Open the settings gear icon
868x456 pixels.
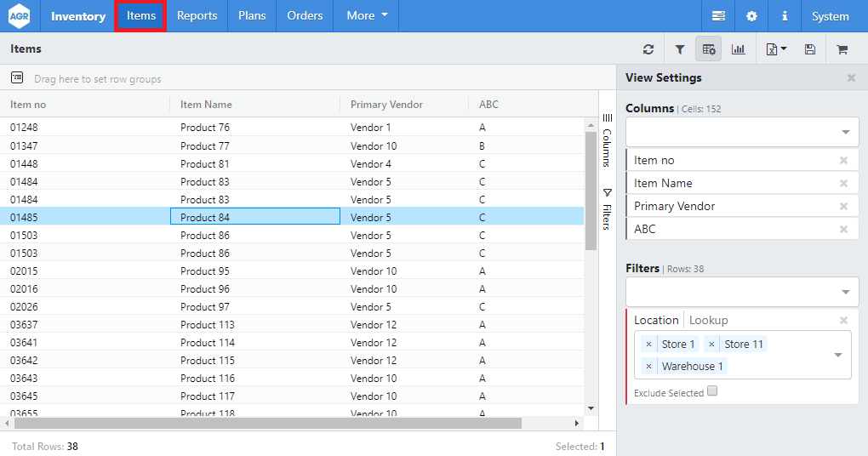pos(751,16)
